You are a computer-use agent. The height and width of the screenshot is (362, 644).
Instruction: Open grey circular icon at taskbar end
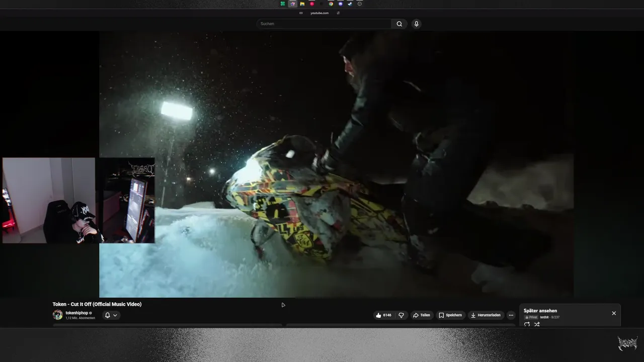point(360,4)
